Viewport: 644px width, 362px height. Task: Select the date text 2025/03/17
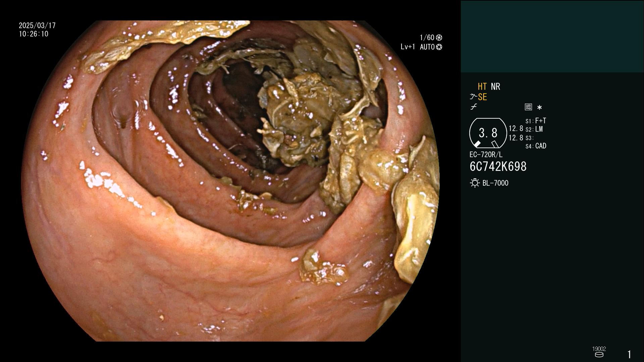(37, 25)
